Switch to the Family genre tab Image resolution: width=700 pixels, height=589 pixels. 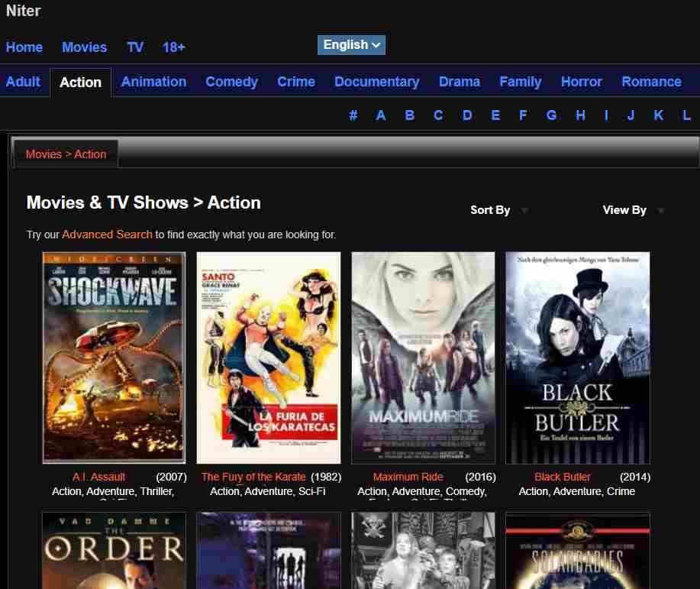(521, 81)
